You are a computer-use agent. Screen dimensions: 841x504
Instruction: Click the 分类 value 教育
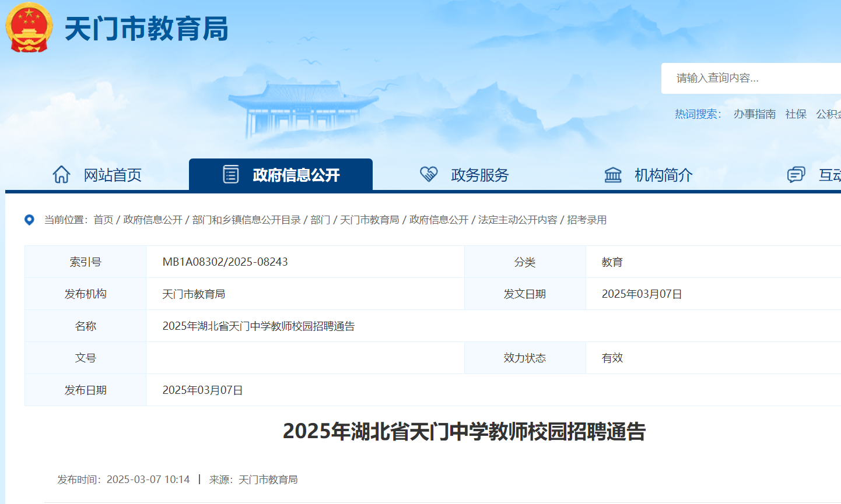point(612,262)
